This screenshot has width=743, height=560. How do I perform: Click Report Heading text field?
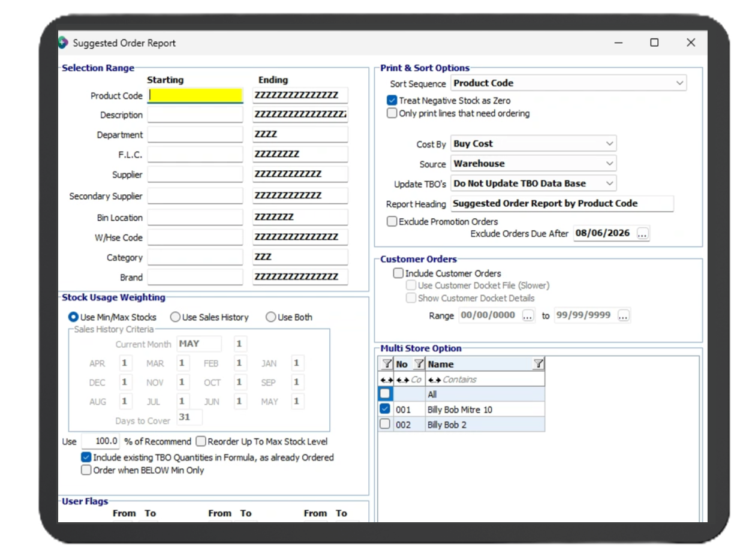pos(562,203)
